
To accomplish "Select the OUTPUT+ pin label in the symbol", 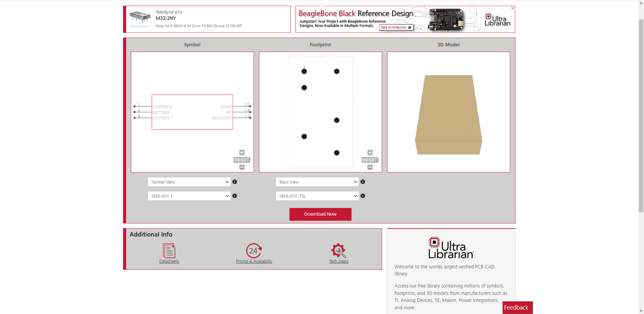I will click(x=222, y=118).
